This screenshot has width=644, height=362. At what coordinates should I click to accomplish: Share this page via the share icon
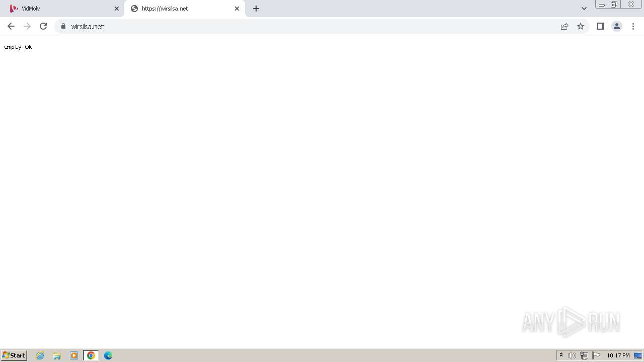565,26
